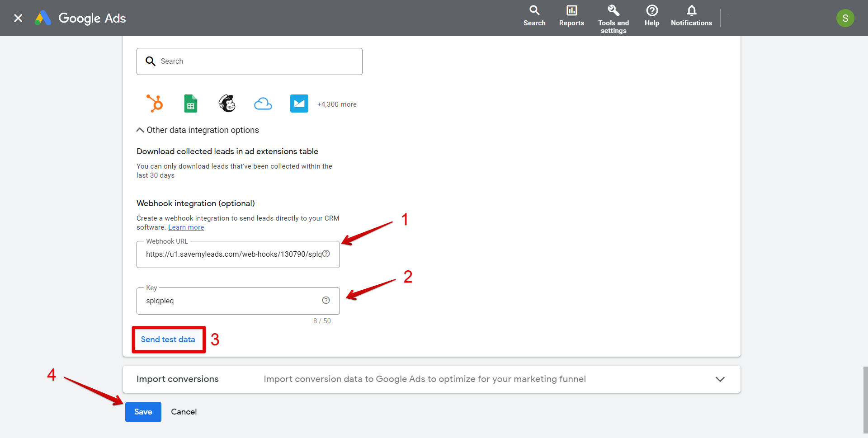Open Tools and settings
This screenshot has height=438, width=868.
point(613,19)
